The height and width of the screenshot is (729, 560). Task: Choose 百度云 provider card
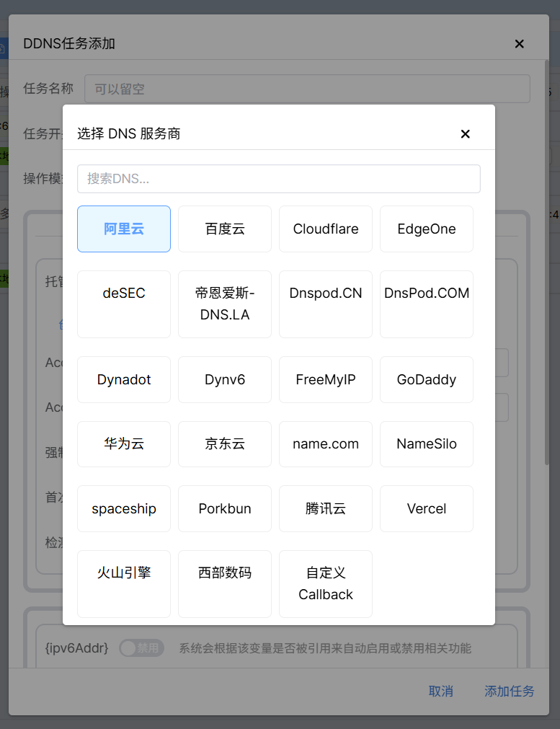[x=224, y=229]
